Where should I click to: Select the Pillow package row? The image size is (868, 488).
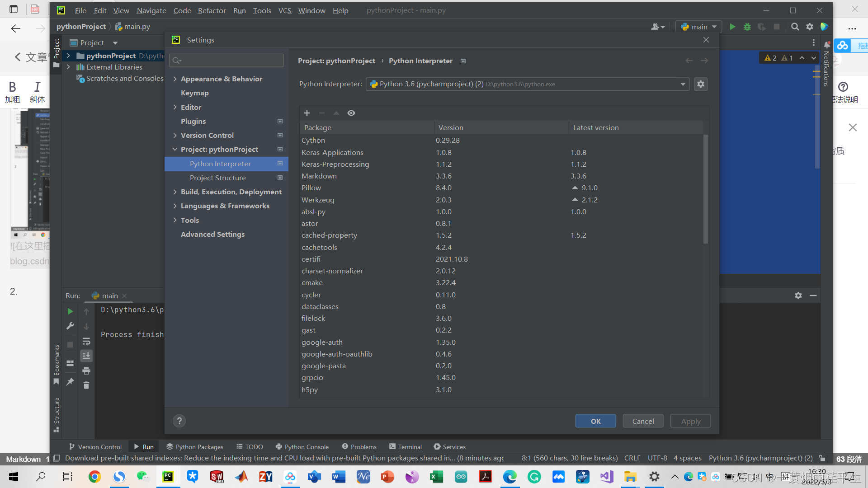pos(502,188)
